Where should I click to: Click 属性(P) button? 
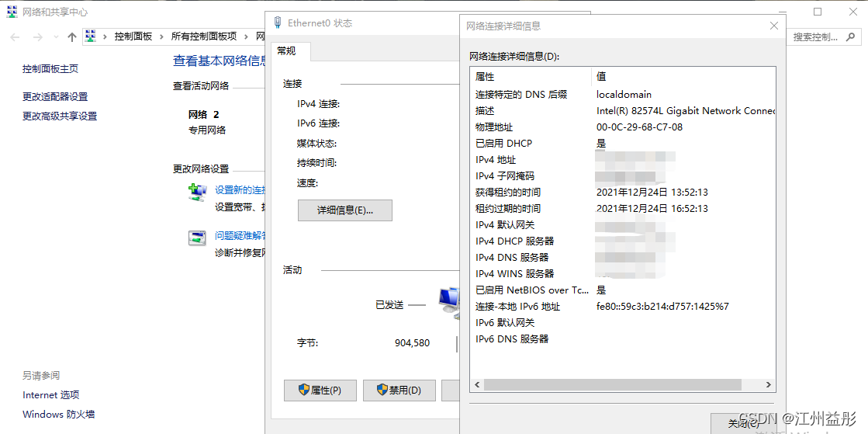320,391
